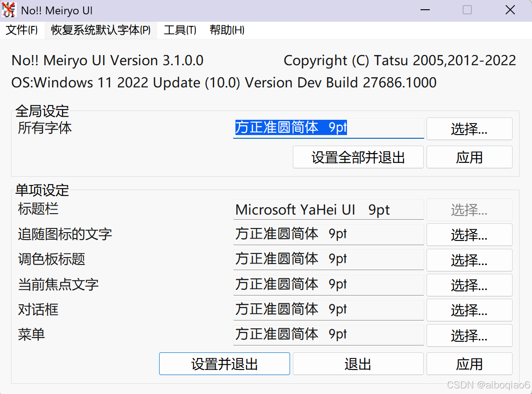Minimize the No!! Meiryo UI window
Image resolution: width=532 pixels, height=394 pixels.
point(425,10)
